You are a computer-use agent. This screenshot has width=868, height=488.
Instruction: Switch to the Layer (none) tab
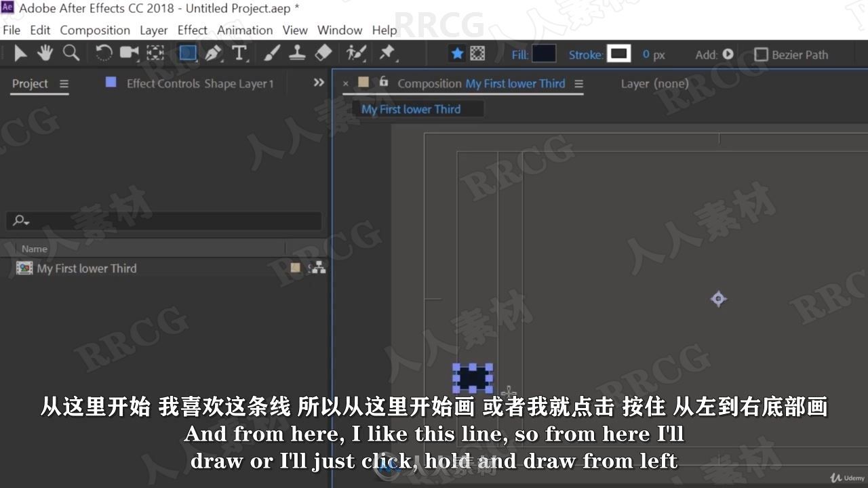[654, 84]
